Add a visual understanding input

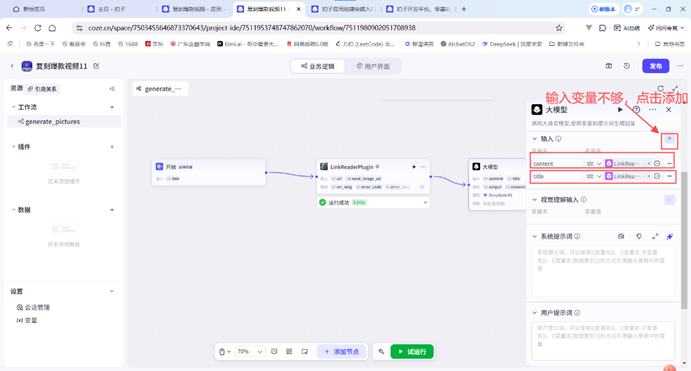click(x=669, y=200)
